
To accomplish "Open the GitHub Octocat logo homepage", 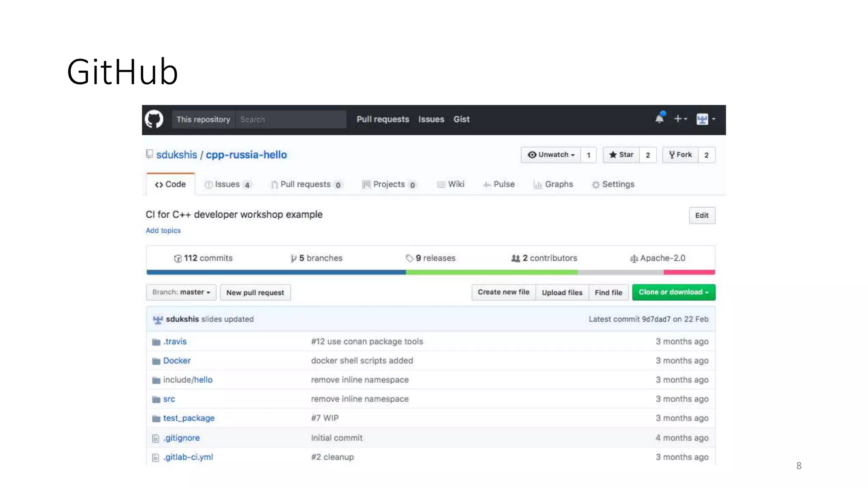I will point(154,119).
